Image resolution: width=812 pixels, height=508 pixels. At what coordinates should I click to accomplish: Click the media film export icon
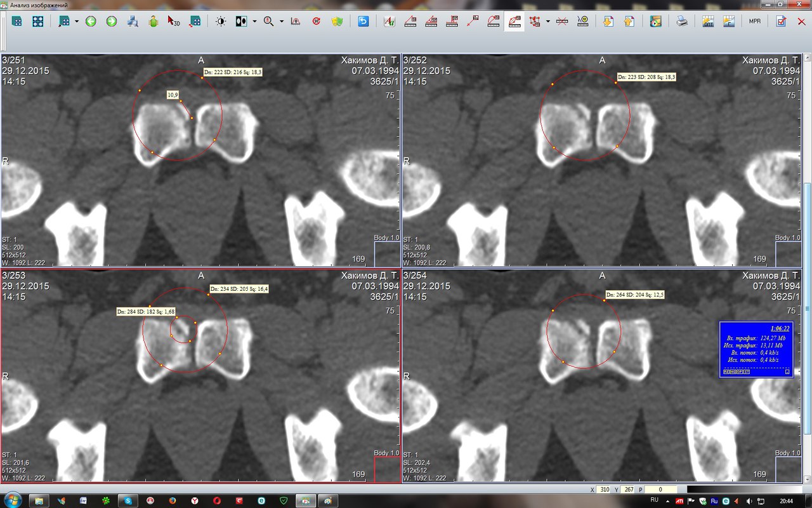[655, 21]
